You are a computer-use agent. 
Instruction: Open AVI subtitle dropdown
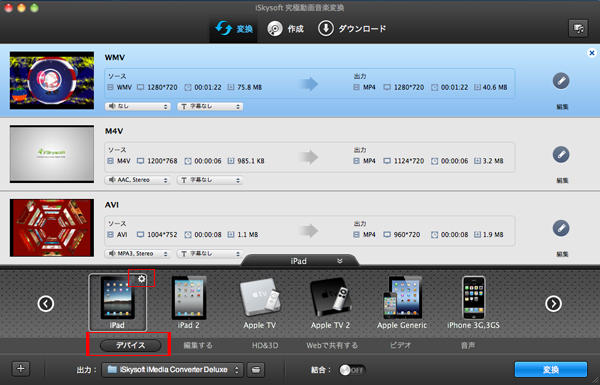point(210,254)
